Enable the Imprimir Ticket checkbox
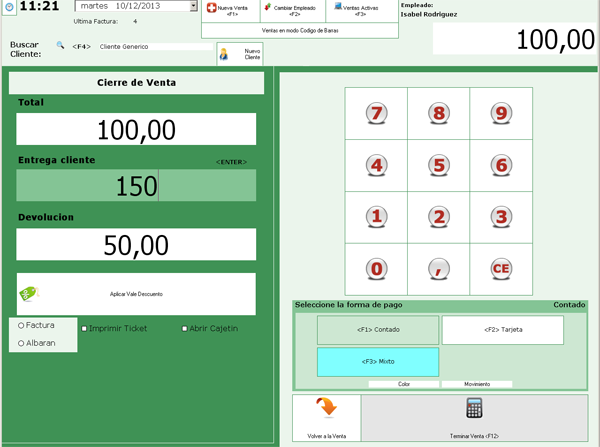 84,328
